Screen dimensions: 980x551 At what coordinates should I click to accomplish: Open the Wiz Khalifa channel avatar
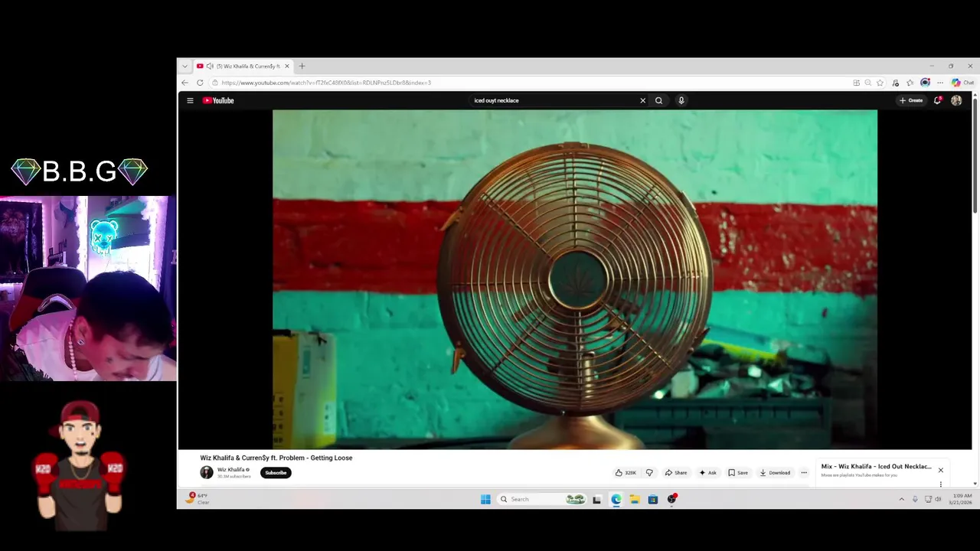pos(207,472)
